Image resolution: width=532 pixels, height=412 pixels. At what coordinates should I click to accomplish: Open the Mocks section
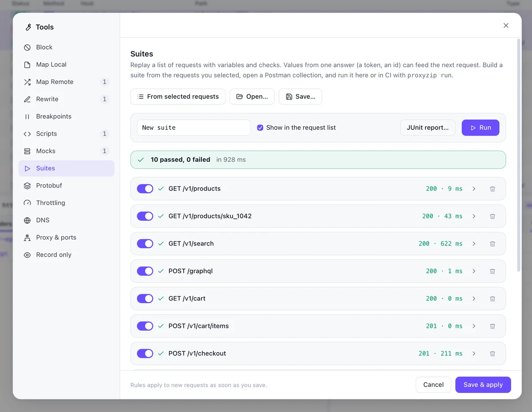click(x=66, y=151)
